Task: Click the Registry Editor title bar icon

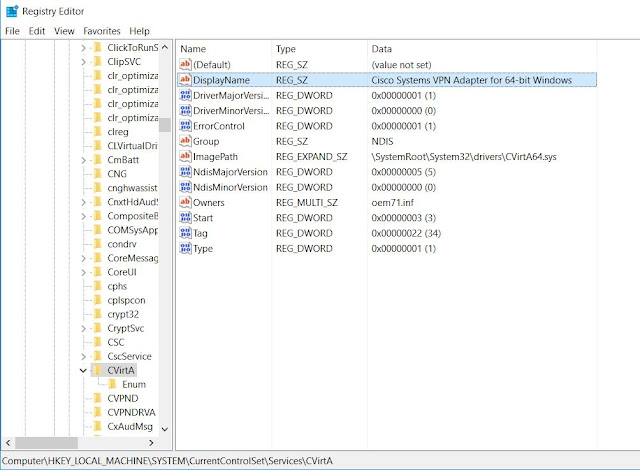Action: [x=12, y=11]
